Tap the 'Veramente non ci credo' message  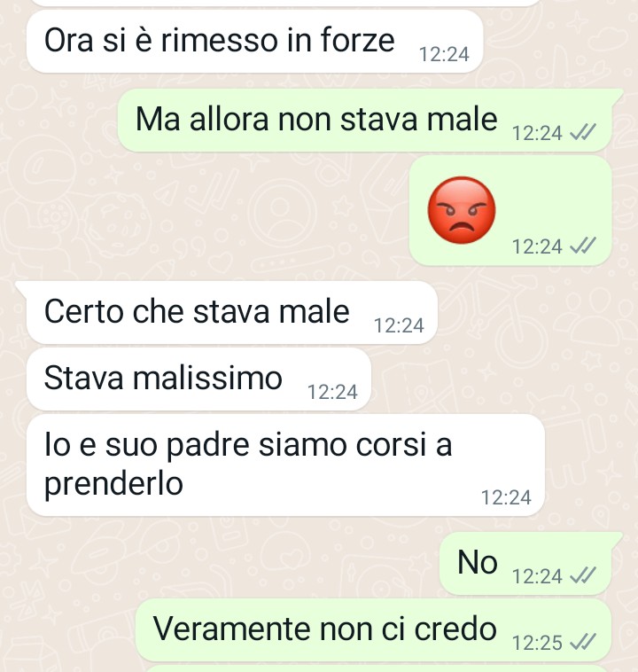click(x=373, y=630)
